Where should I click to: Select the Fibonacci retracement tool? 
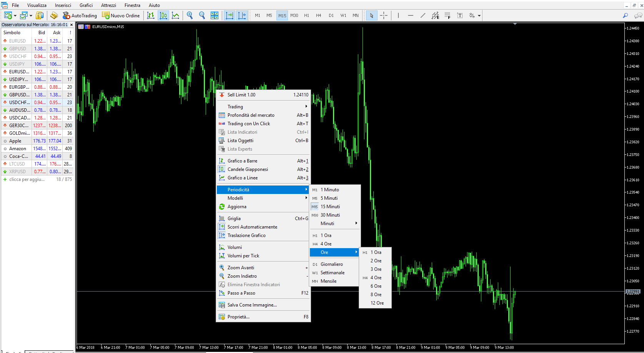point(448,15)
